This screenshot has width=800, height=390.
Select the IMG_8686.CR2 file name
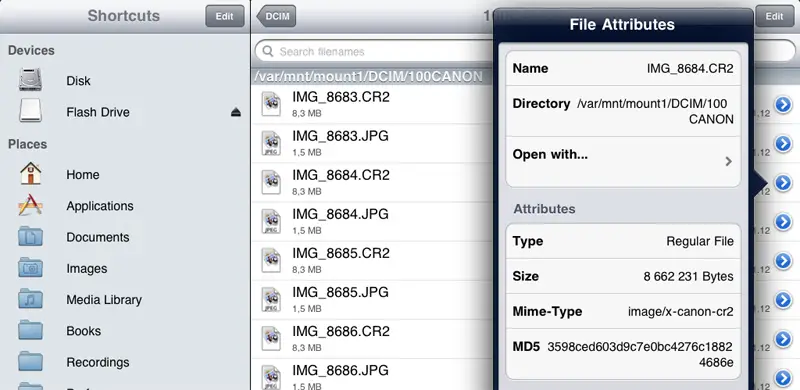[341, 331]
